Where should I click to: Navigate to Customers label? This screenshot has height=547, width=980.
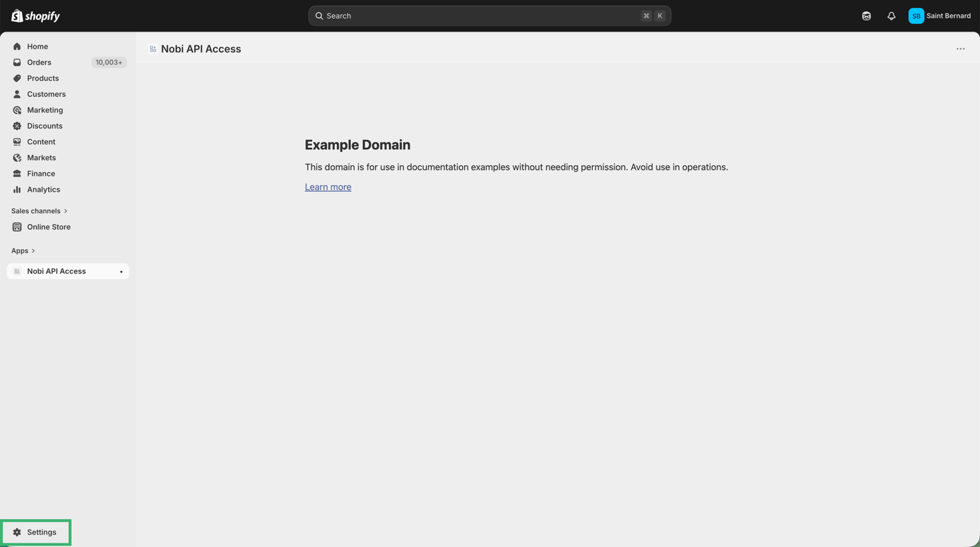(47, 94)
